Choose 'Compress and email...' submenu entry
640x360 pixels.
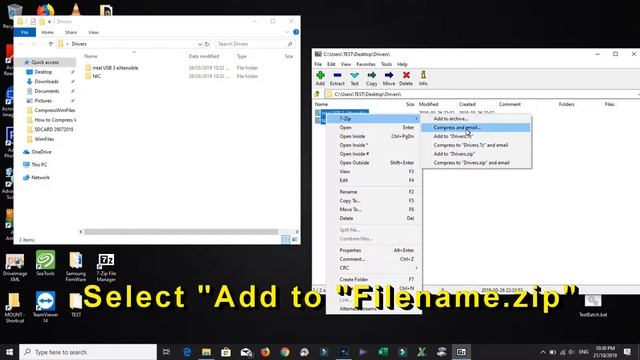[476, 128]
